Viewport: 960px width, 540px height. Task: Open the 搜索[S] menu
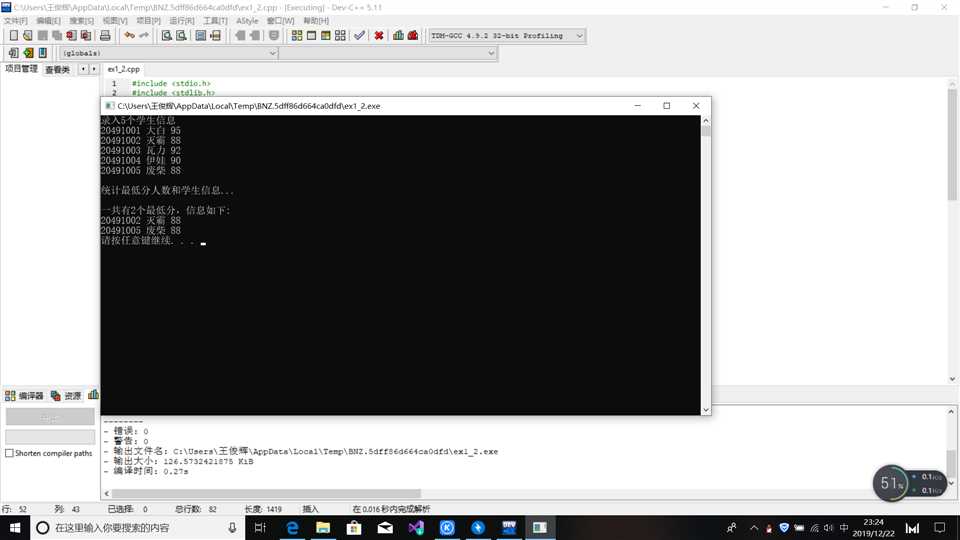tap(81, 21)
